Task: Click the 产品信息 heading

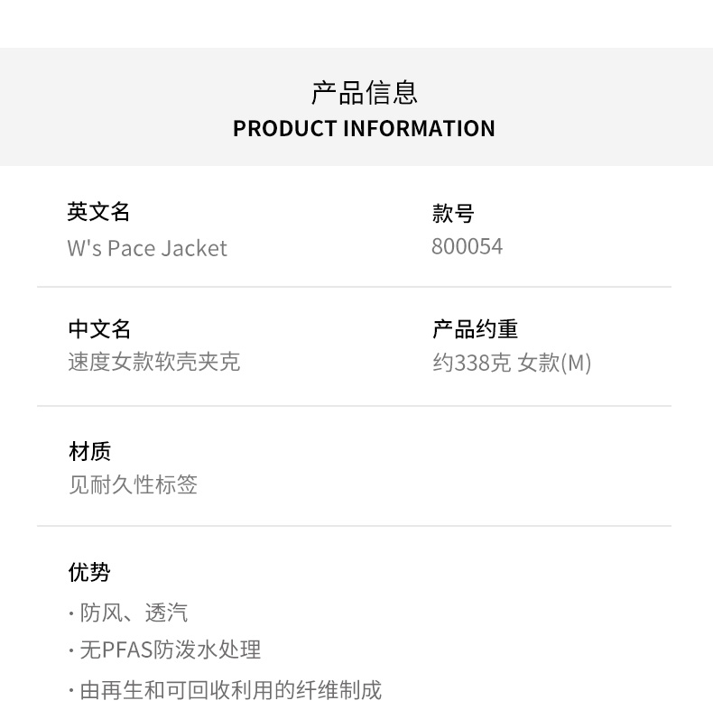Action: [365, 92]
